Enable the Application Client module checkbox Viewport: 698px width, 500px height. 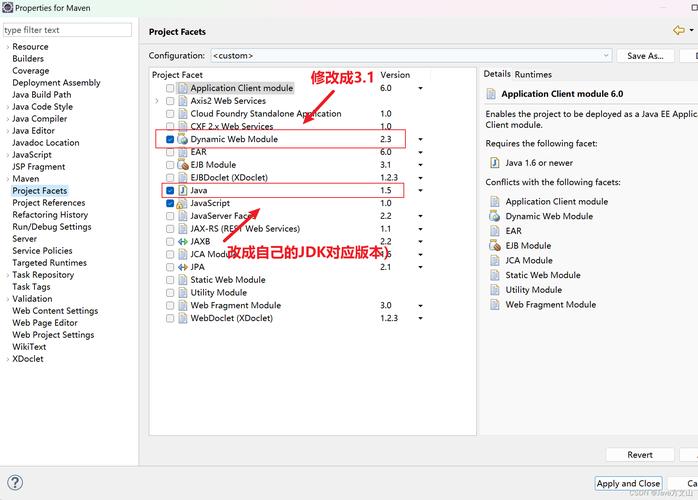click(170, 88)
